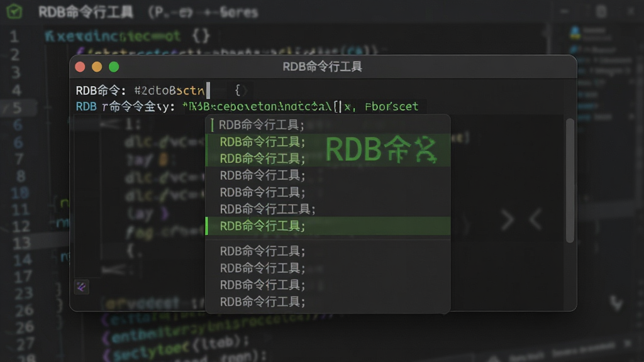Close the RDB命令行工具 dialog with red button
Viewport: 644px width, 362px height.
[x=80, y=67]
